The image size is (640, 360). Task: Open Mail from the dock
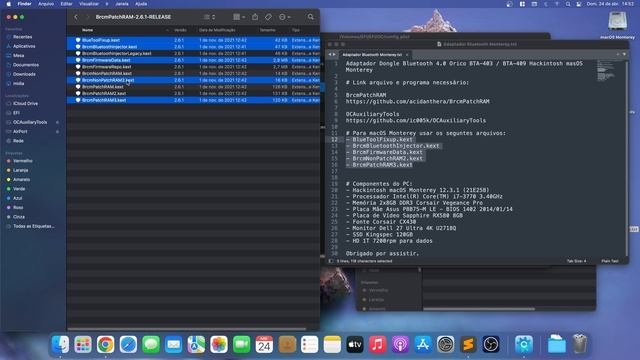[x=173, y=344]
